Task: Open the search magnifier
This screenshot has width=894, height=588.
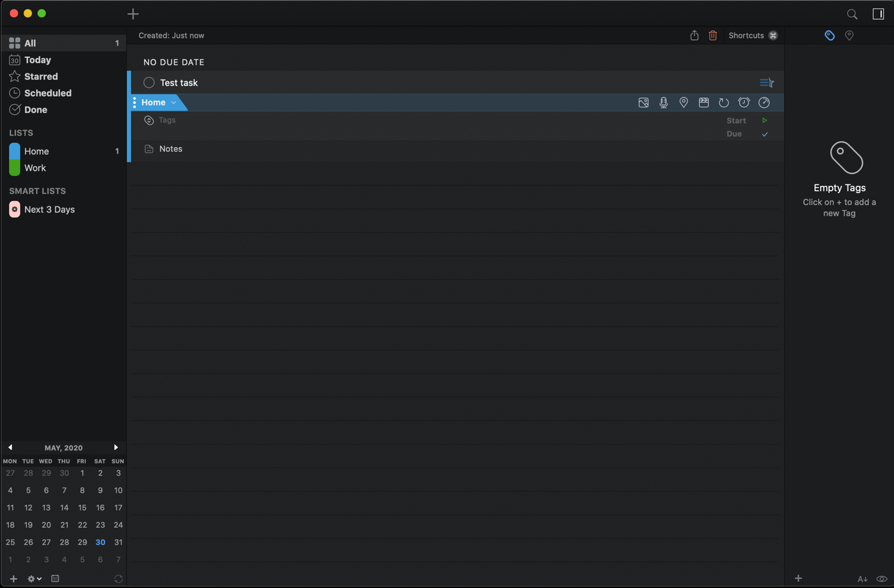Action: (x=852, y=14)
